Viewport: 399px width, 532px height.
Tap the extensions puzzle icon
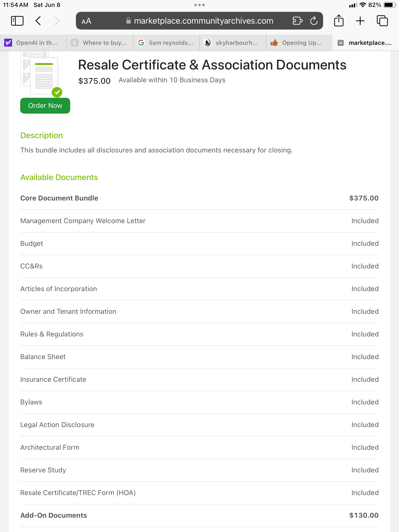tap(298, 21)
